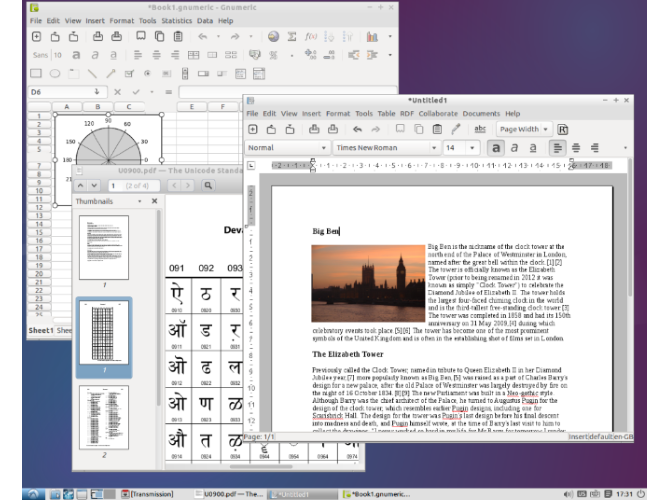Set center alignment in AbiWord
The width and height of the screenshot is (670, 500).
576,148
